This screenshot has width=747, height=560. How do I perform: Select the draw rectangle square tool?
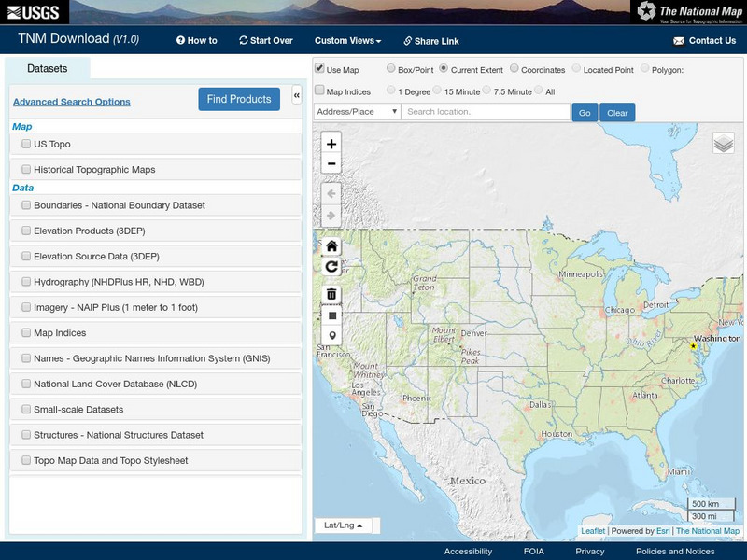point(331,315)
